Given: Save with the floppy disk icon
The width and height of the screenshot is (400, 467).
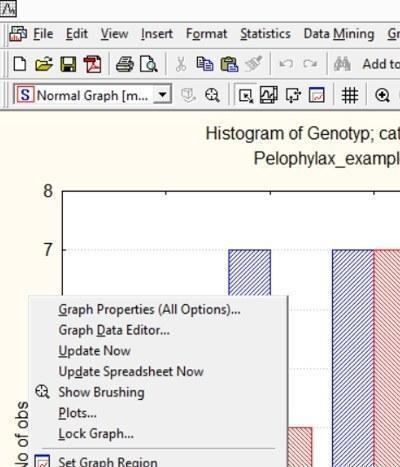Looking at the screenshot, I should click(68, 64).
